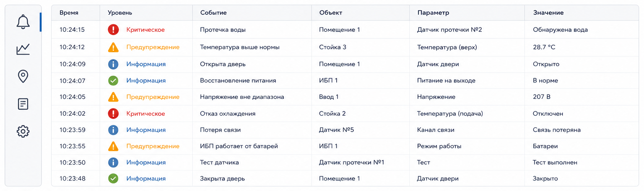Click the Протечка воды event
Screen dimensions: 644x191
[223, 30]
